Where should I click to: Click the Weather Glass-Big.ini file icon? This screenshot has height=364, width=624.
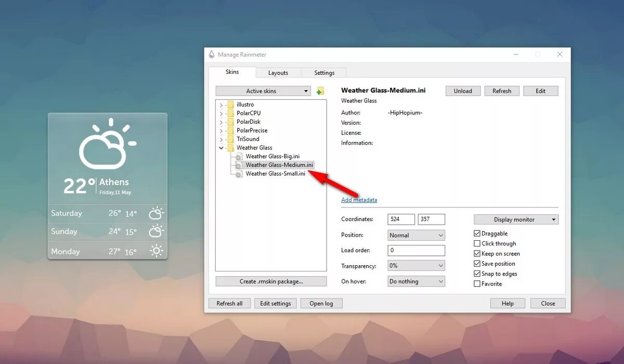239,157
